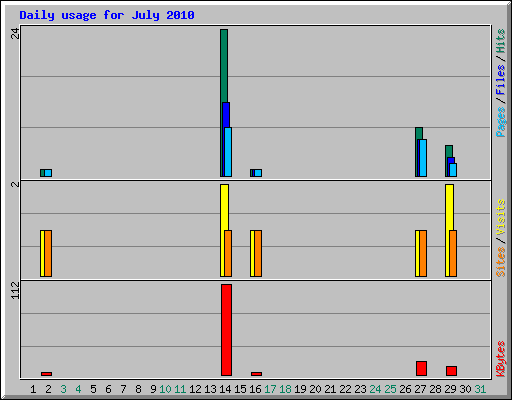Click the yellow Visits bar for day 2
The height and width of the screenshot is (400, 512).
42,253
